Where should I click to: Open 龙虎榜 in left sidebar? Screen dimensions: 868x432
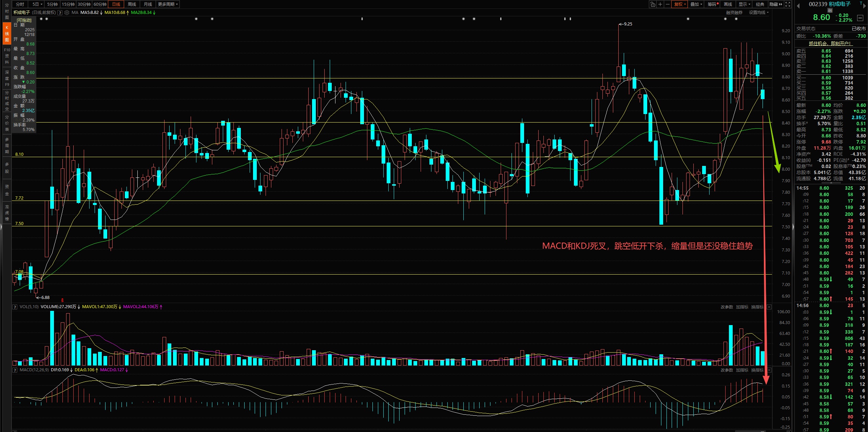coord(7,213)
